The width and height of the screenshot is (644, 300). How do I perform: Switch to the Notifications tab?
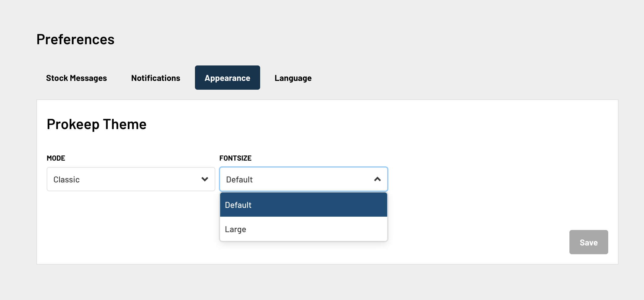(156, 78)
